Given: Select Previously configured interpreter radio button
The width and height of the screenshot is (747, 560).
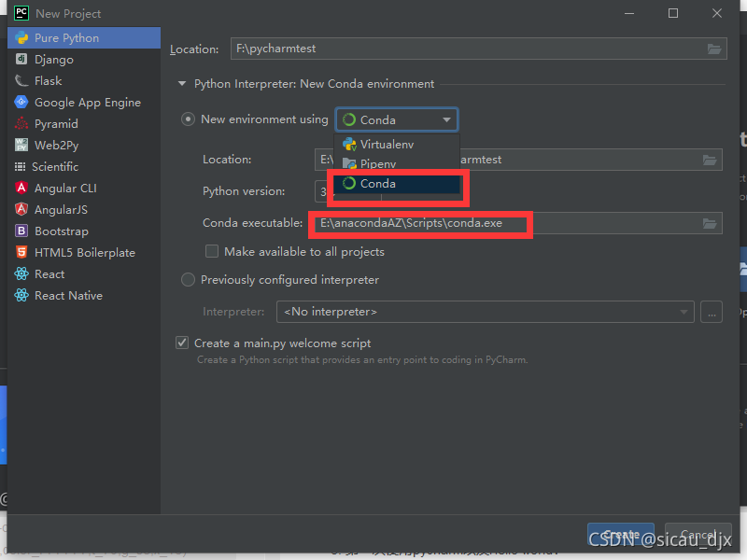Looking at the screenshot, I should (x=188, y=279).
